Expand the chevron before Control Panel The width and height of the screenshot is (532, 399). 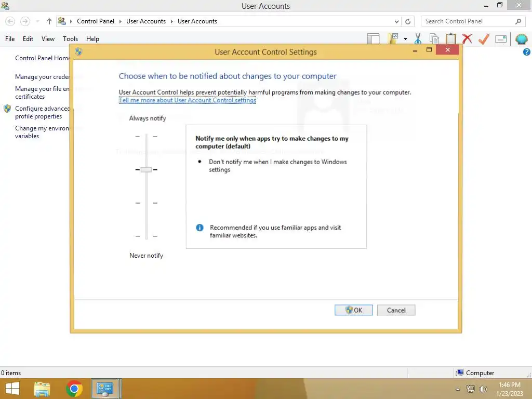(71, 21)
